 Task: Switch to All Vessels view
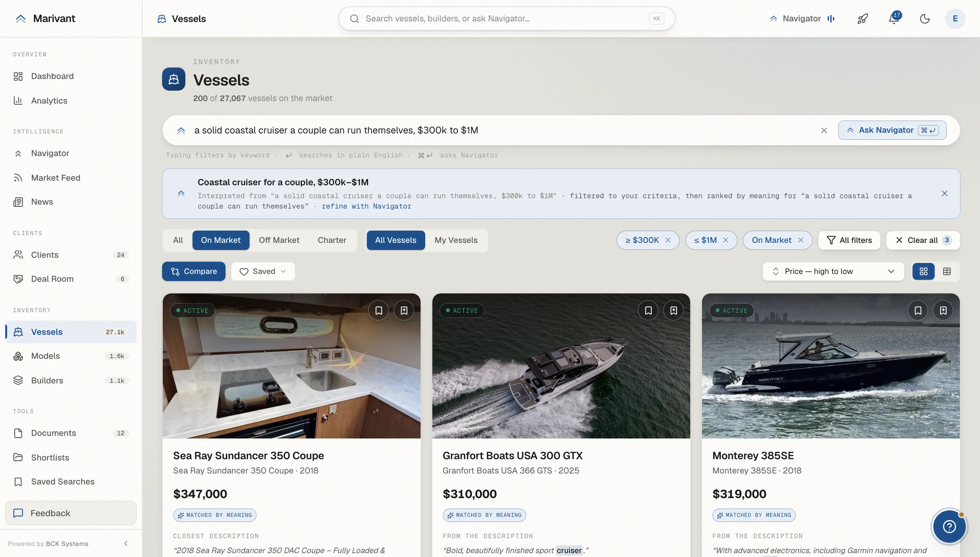[396, 240]
